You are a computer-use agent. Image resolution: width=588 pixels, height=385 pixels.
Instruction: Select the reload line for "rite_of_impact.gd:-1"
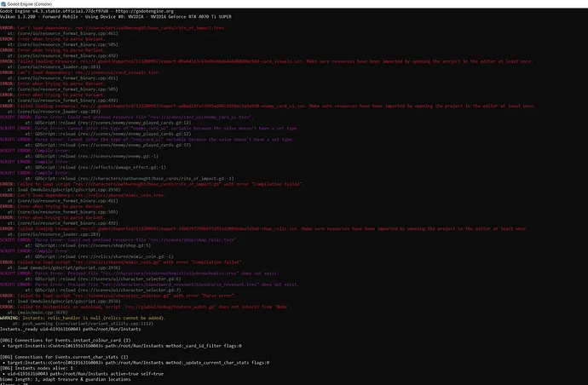pyautogui.click(x=130, y=179)
